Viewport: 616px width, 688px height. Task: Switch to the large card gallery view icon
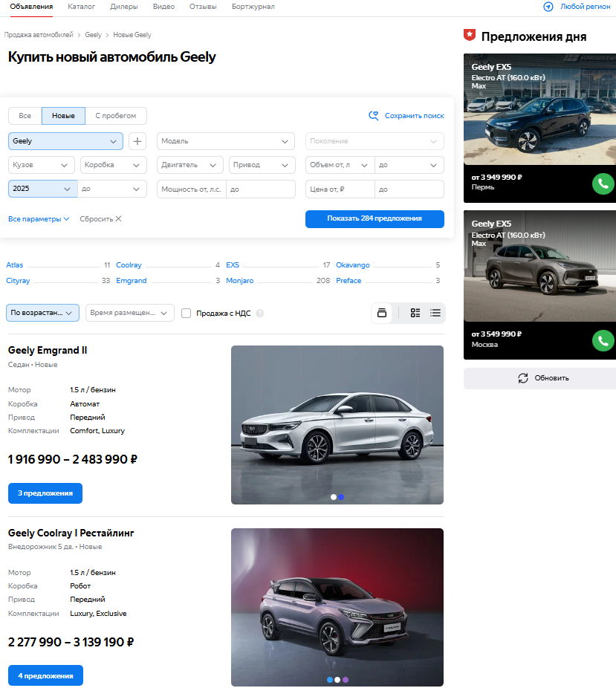382,313
